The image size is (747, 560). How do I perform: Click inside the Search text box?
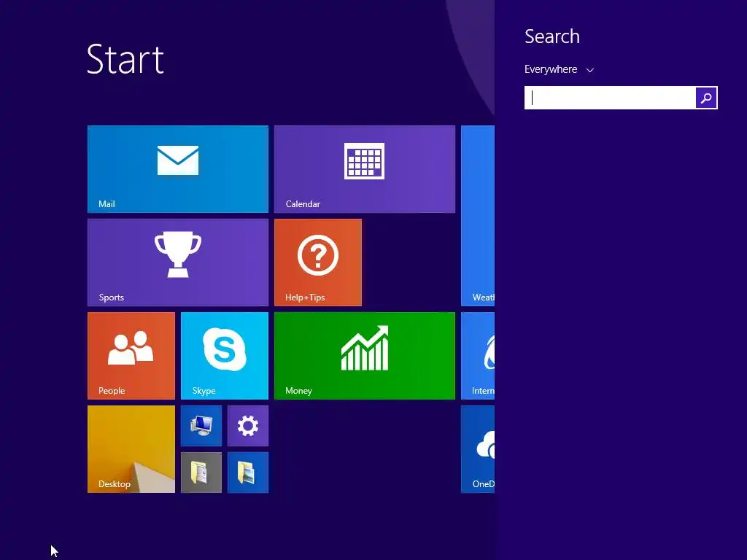610,98
